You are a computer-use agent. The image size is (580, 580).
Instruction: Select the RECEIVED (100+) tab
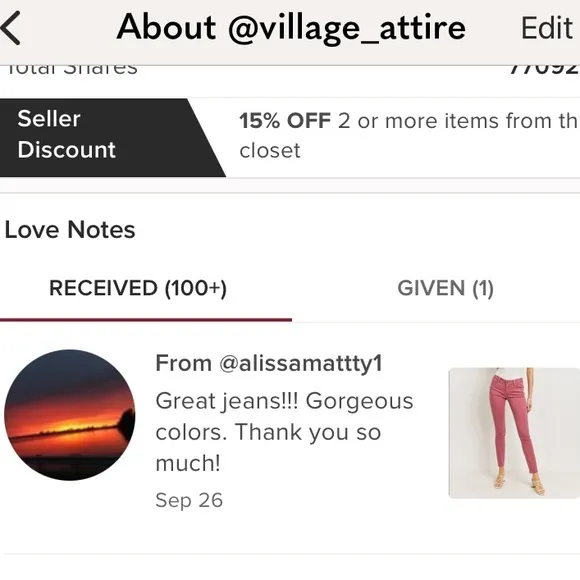[138, 288]
